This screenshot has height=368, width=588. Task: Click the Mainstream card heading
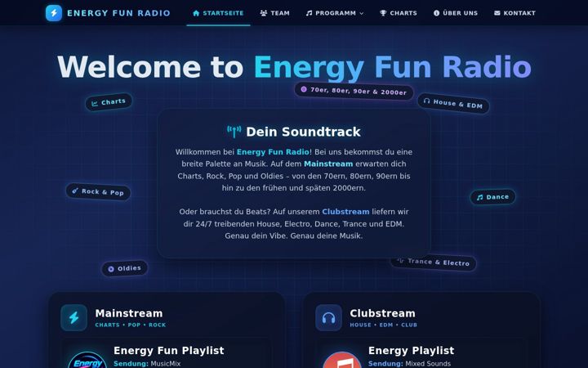point(129,313)
